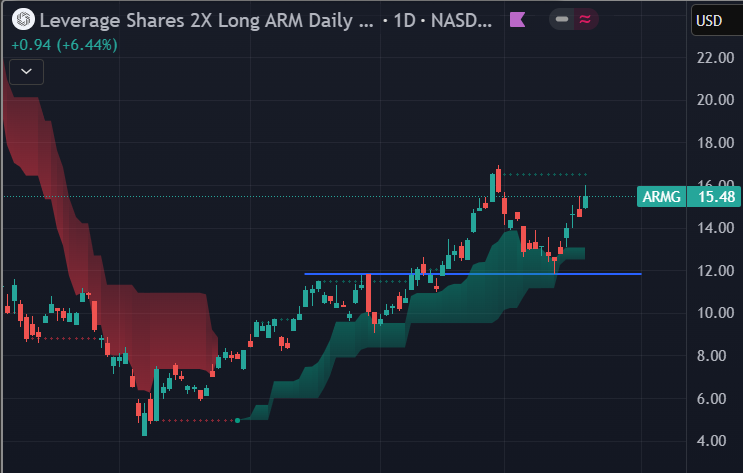Click the NASD exchange label in legend
743x473 pixels.
tap(461, 20)
